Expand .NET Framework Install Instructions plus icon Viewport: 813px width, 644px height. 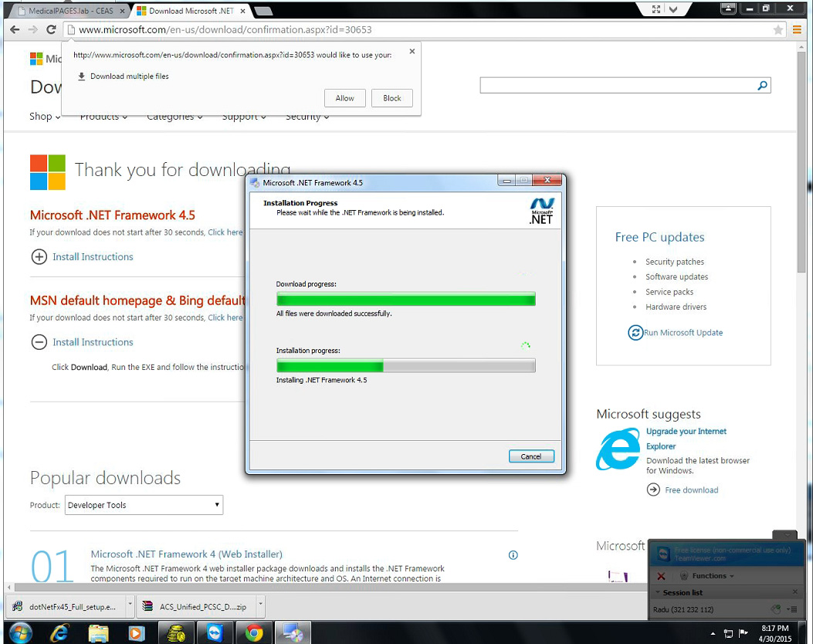(x=39, y=256)
